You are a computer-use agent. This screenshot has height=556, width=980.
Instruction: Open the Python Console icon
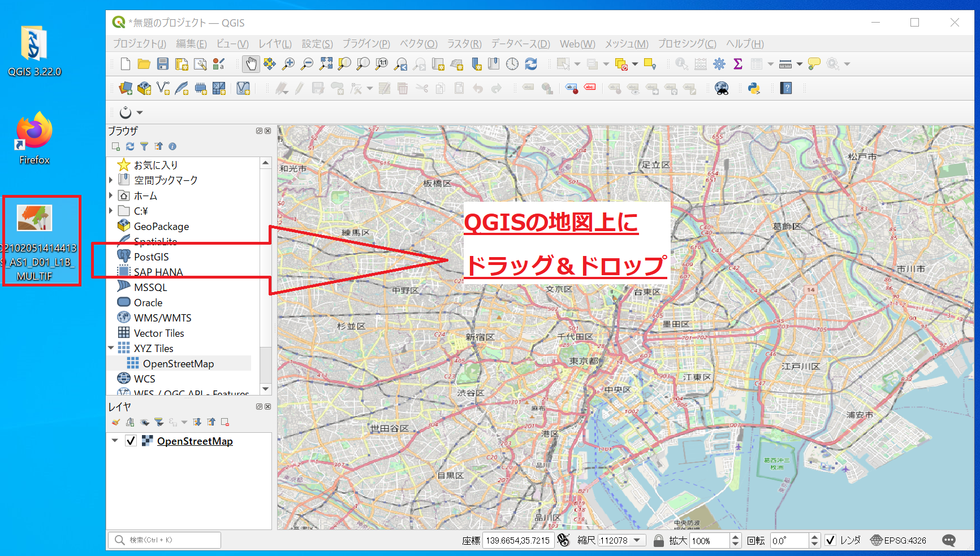tap(754, 88)
